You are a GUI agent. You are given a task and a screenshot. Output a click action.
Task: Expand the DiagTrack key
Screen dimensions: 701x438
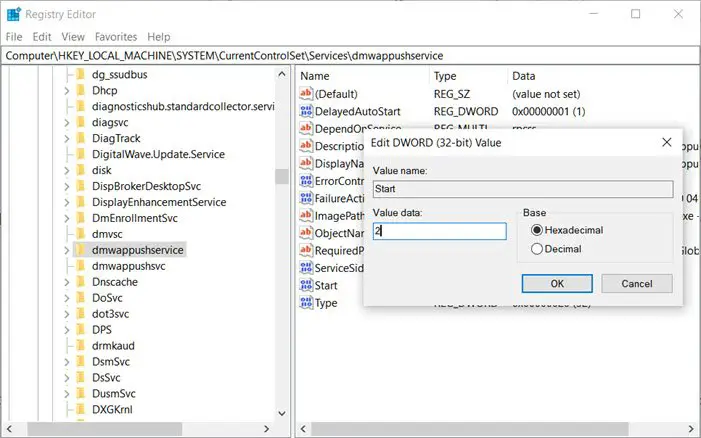click(67, 139)
